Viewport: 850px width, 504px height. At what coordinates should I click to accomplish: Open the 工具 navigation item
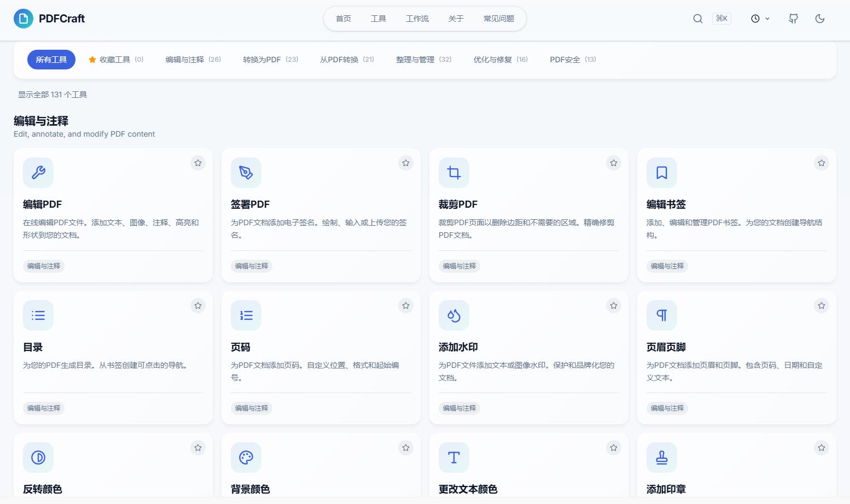(379, 19)
